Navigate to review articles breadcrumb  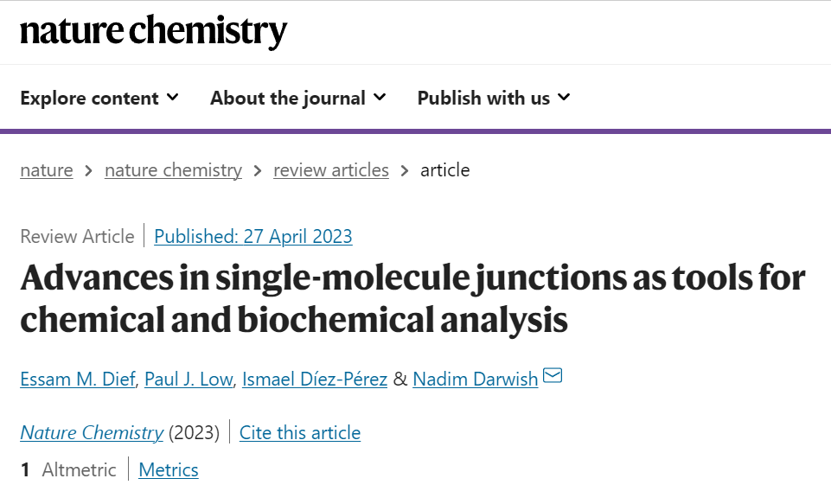331,170
